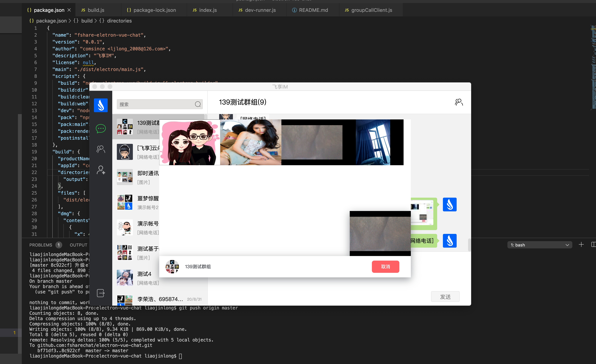Image resolution: width=596 pixels, height=364 pixels.
Task: Click the search magnifier icon
Action: pos(198,104)
